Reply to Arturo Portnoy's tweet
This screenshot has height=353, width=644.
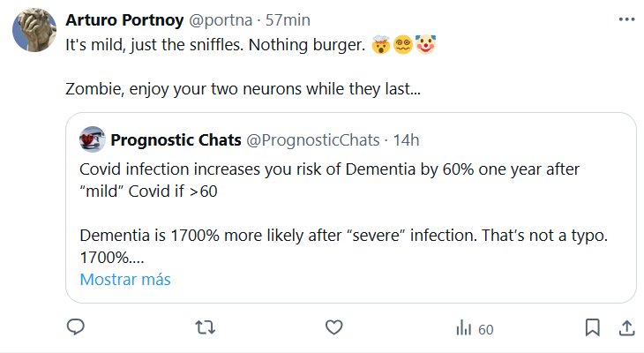coord(76,328)
